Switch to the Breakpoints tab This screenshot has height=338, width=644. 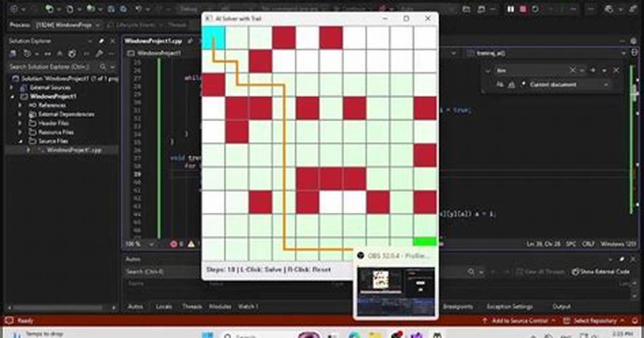[458, 306]
